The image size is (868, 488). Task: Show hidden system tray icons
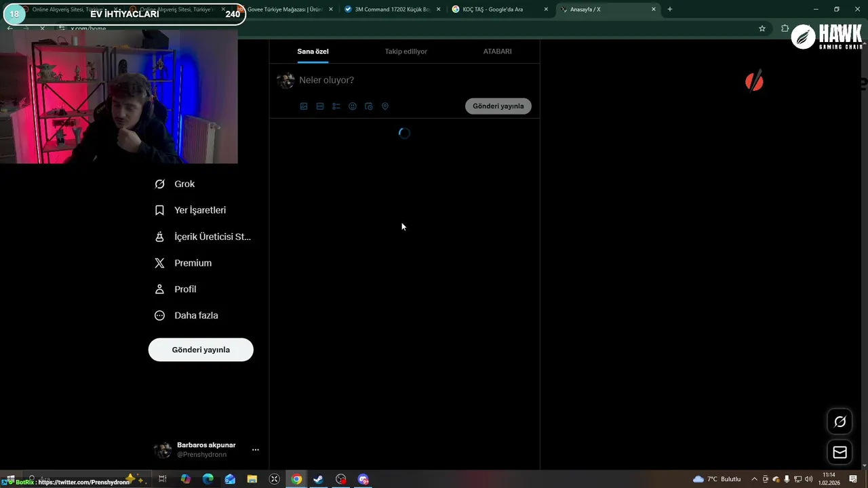754,479
